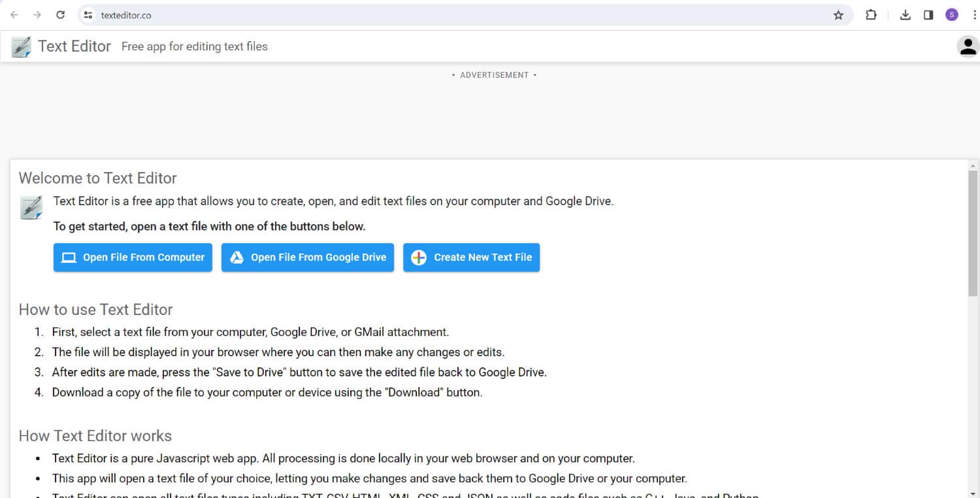Image resolution: width=980 pixels, height=498 pixels.
Task: Toggle the browser side panel icon
Action: pos(928,15)
